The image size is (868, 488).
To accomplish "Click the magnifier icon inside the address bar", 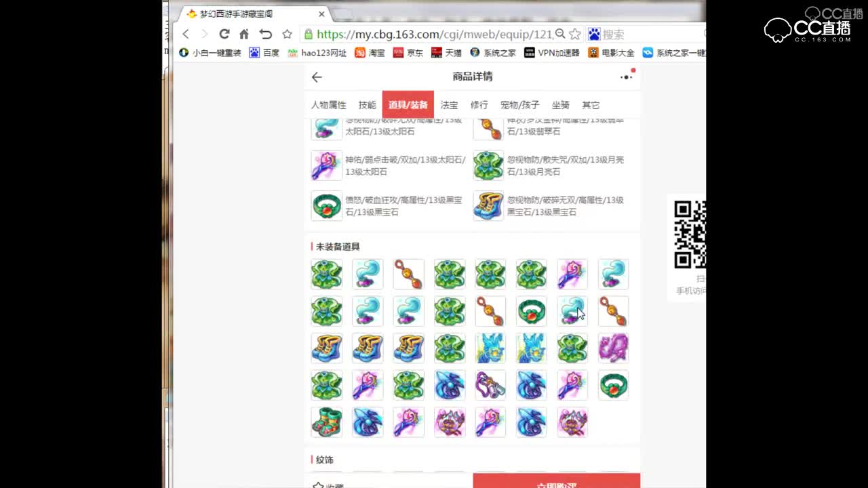I will (560, 34).
